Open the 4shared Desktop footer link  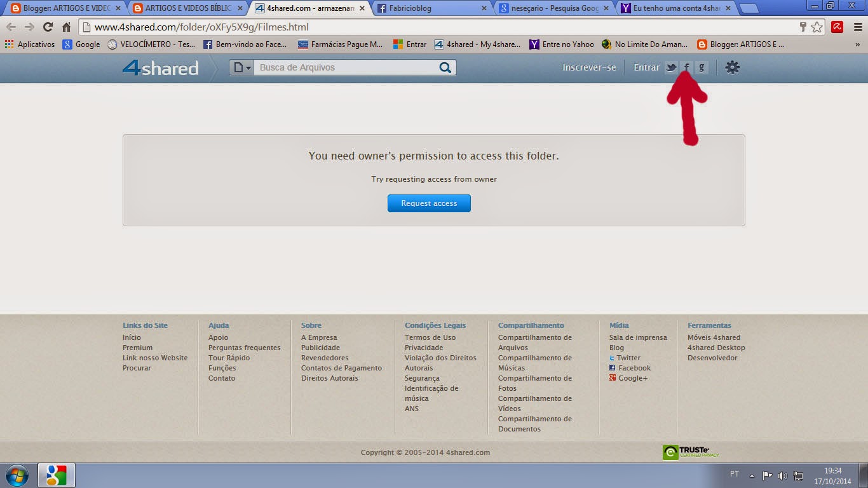[716, 348]
